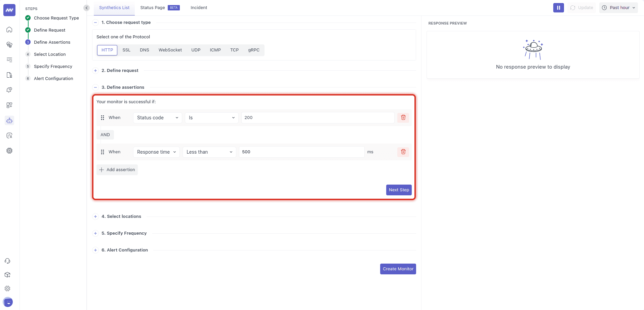Screen dimensions: 644x310
Task: Open the home icon in sidebar
Action: tap(9, 30)
